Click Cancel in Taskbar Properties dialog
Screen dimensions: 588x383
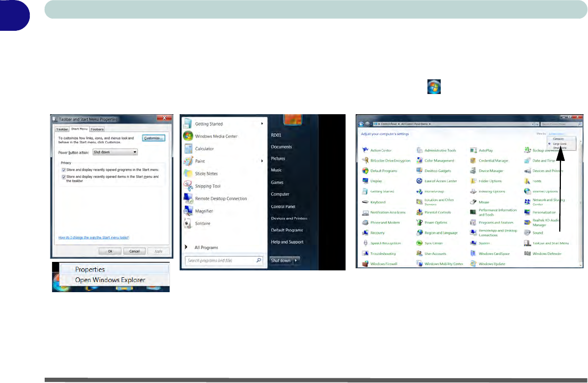[135, 251]
